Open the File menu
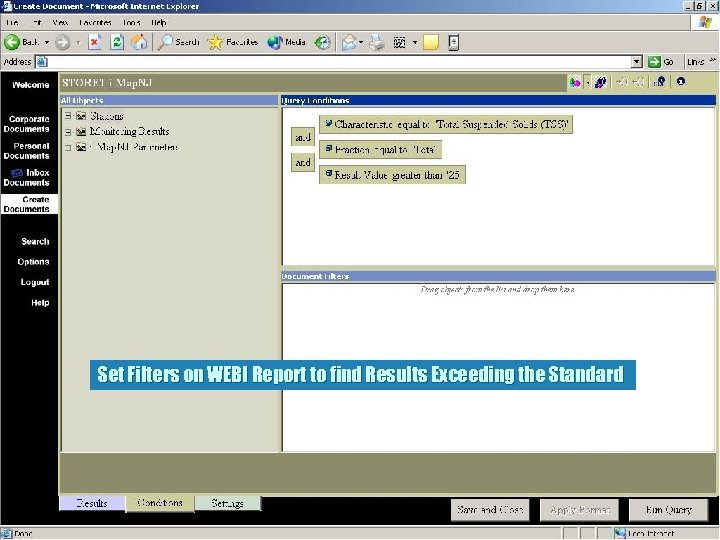The image size is (720, 540). [x=12, y=22]
